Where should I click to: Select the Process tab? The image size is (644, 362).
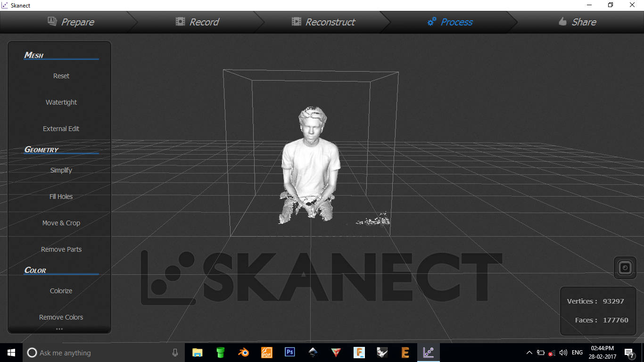[450, 22]
